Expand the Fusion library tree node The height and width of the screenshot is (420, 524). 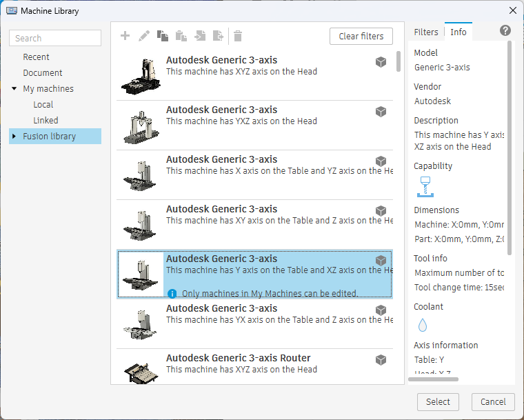tap(14, 137)
